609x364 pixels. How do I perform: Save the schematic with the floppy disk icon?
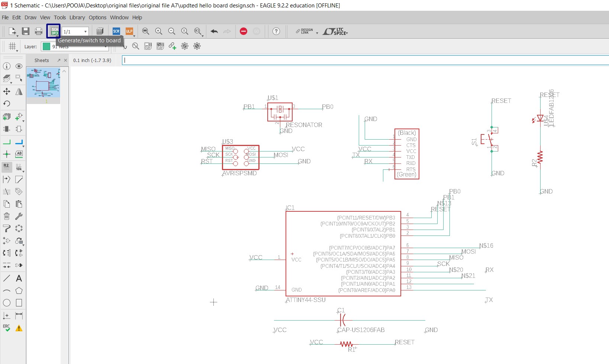click(x=26, y=31)
